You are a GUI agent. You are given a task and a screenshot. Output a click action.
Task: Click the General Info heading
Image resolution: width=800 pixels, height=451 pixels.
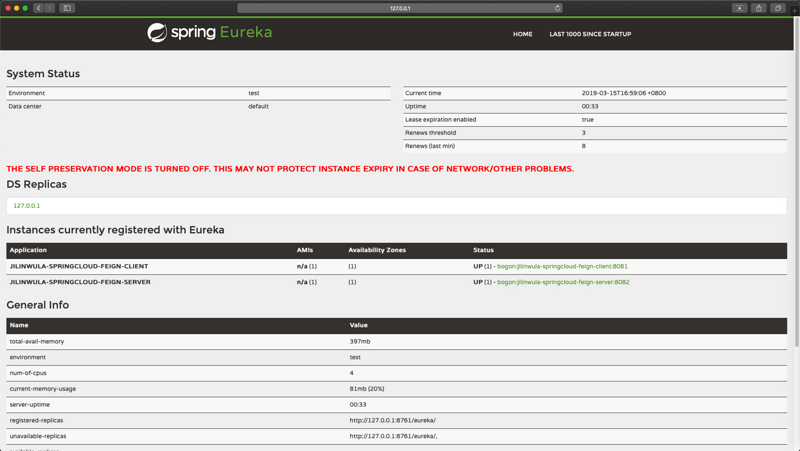click(x=37, y=305)
